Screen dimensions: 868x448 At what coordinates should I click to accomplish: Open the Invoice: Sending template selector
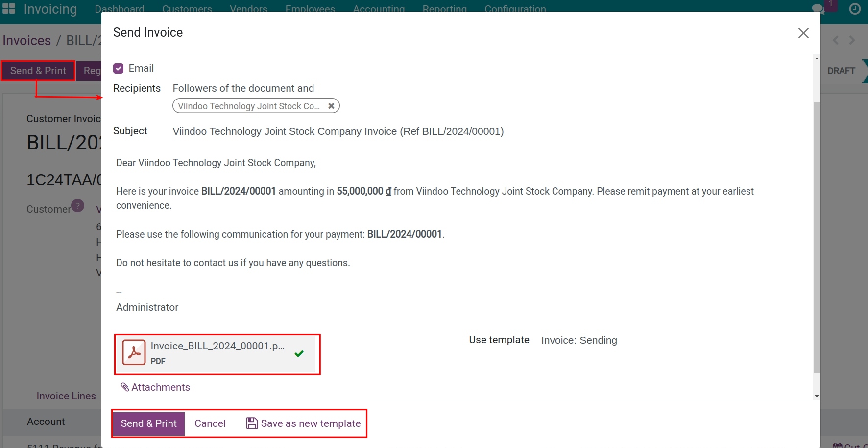(x=579, y=340)
